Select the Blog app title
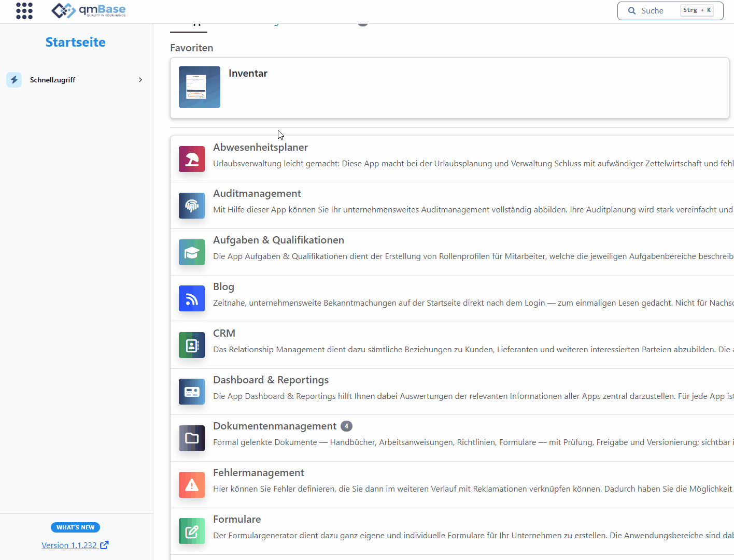 [x=223, y=286]
